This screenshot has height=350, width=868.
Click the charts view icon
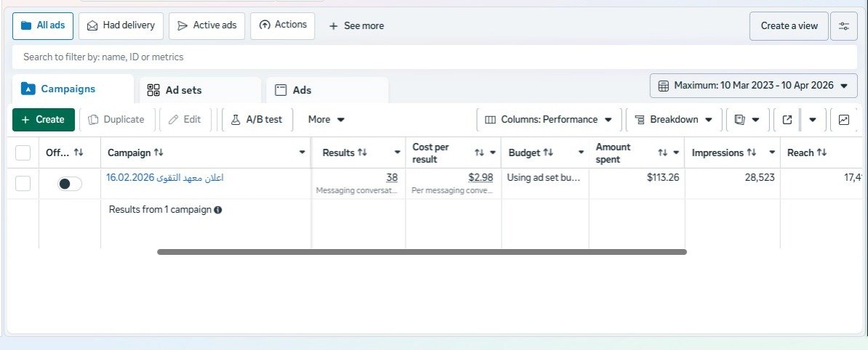pyautogui.click(x=843, y=119)
